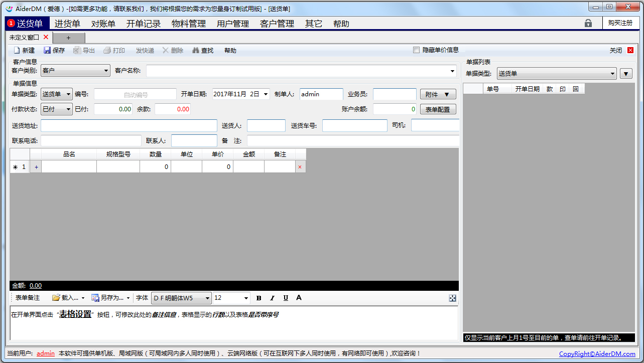This screenshot has height=363, width=644.
Task: Click the AiderDM app icon in title bar
Action: pos(9,8)
